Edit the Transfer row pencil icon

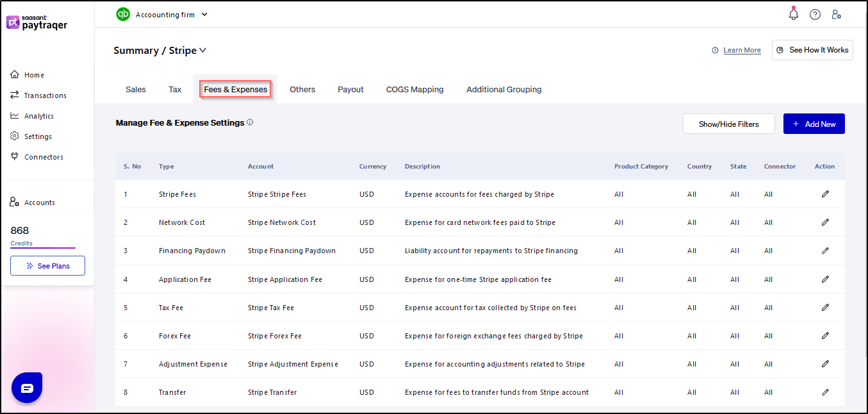click(x=825, y=392)
